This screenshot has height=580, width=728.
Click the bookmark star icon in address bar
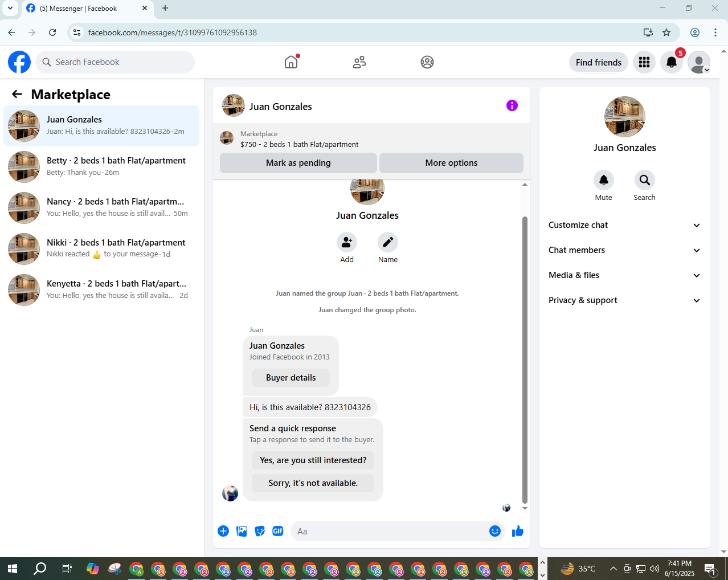(x=666, y=32)
